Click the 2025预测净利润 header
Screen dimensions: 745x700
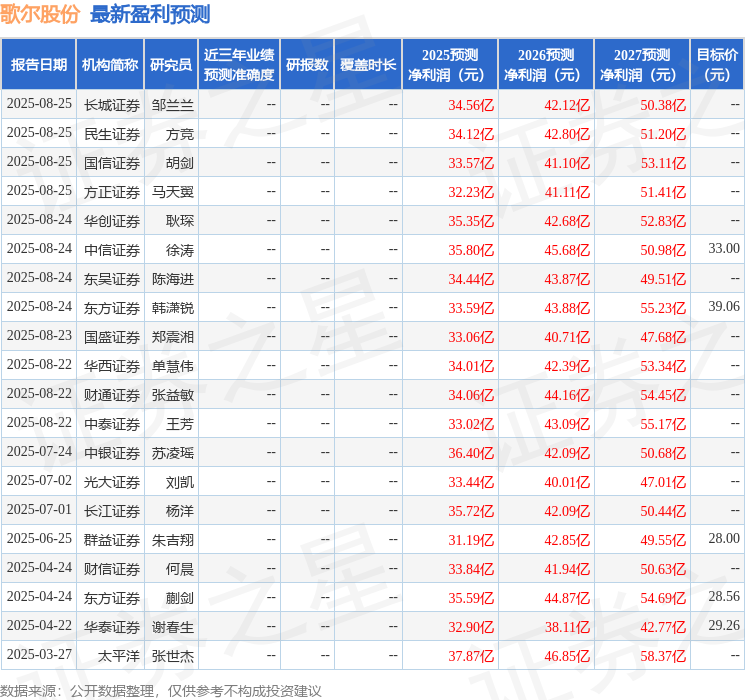(x=450, y=65)
